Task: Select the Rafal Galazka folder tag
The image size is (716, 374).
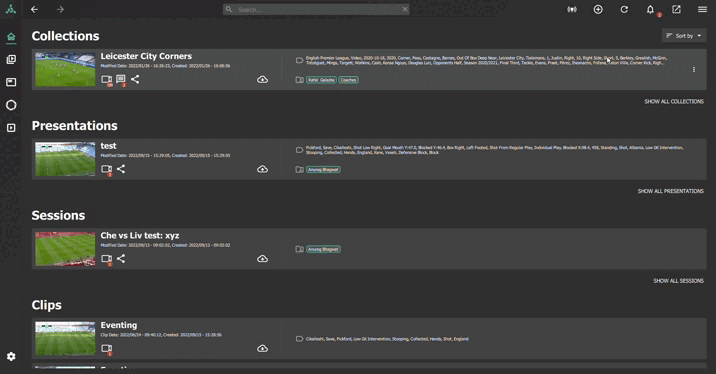Action: coord(321,80)
